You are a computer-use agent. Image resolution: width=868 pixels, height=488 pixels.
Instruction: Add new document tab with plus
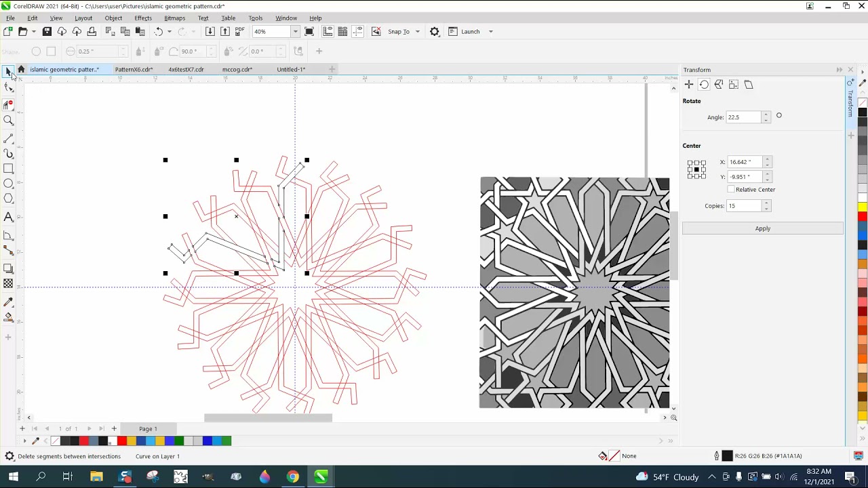coord(332,69)
